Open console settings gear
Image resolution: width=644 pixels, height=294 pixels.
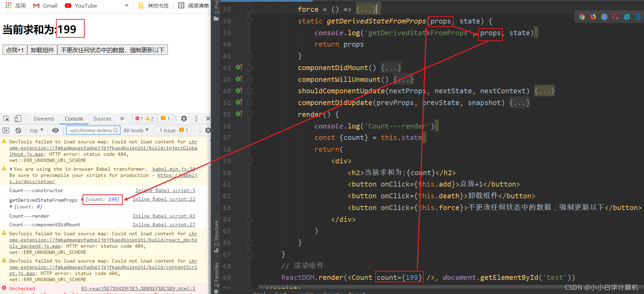(x=207, y=130)
